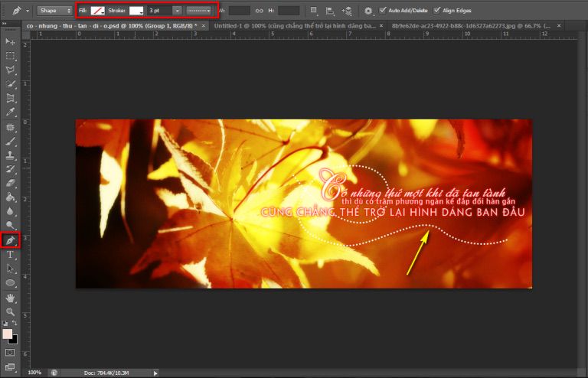Click the Zoom tool magnifier
This screenshot has width=588, height=378.
[x=11, y=311]
